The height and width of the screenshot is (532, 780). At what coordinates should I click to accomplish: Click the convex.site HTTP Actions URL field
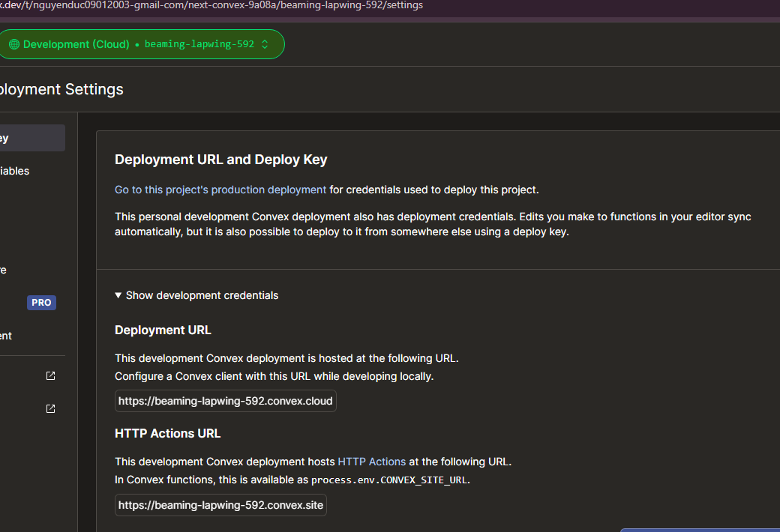coord(220,505)
